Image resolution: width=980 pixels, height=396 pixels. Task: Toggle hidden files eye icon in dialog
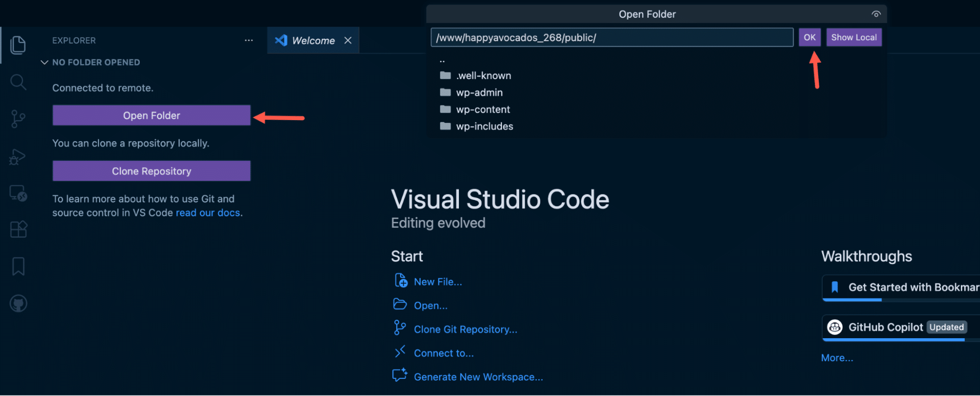(876, 14)
